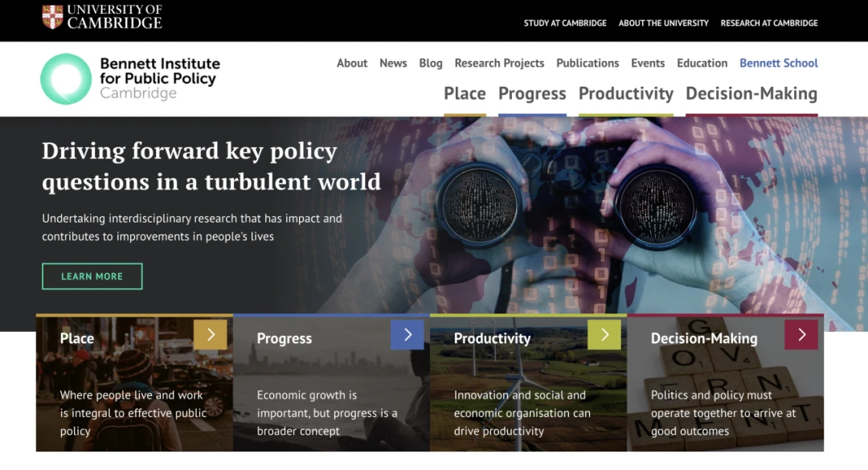Click the University of Cambridge crest logo
The height and width of the screenshot is (470, 868).
52,17
